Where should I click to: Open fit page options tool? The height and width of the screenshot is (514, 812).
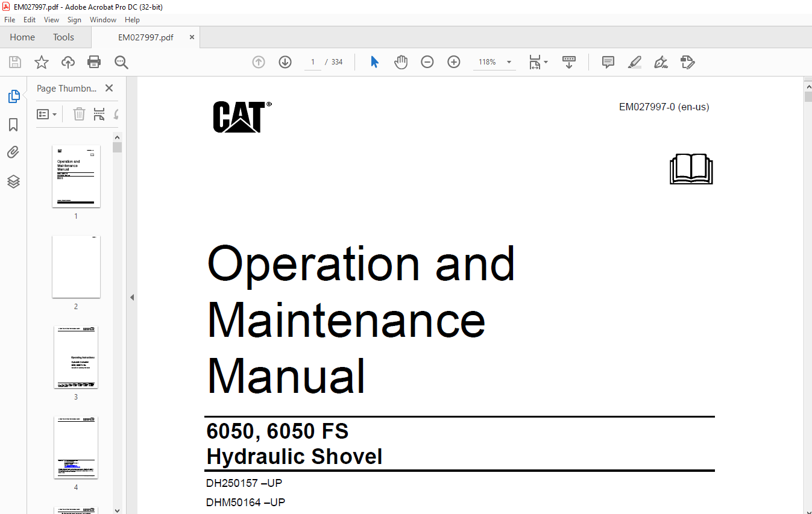[x=538, y=62]
